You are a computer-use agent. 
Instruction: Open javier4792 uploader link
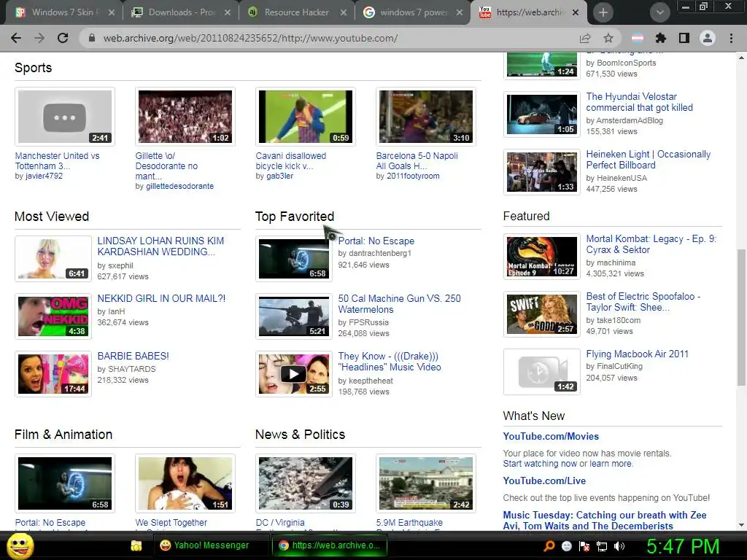coord(43,176)
